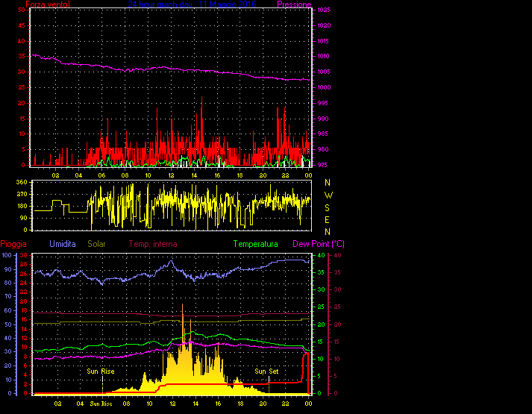Click the Sun Rise annotation in graph
The height and width of the screenshot is (414, 532).
click(x=101, y=371)
